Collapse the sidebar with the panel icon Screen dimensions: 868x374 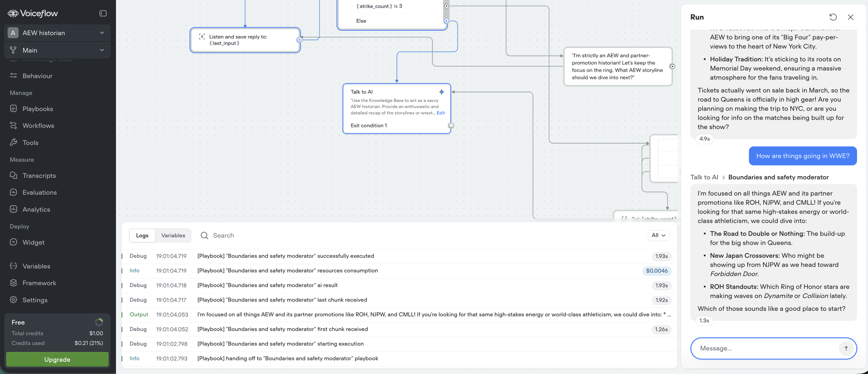103,13
